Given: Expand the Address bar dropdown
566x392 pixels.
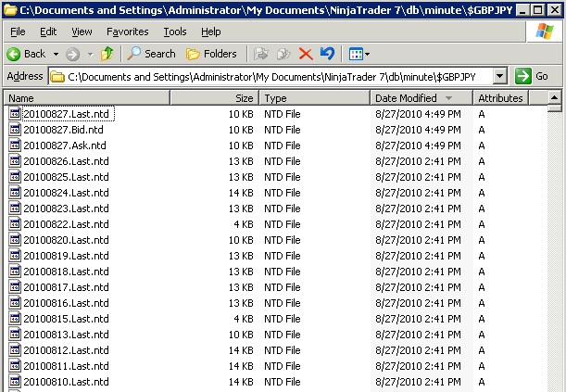Looking at the screenshot, I should (x=499, y=76).
